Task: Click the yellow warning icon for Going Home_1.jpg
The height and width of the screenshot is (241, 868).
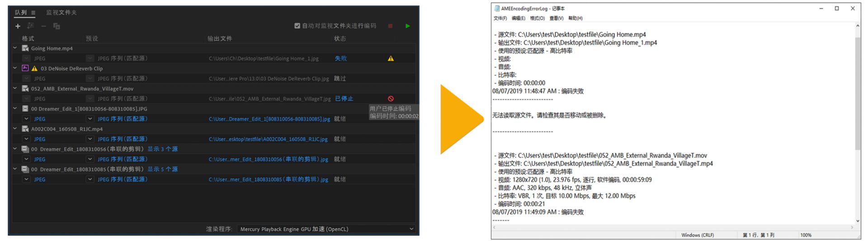Action: tap(391, 58)
